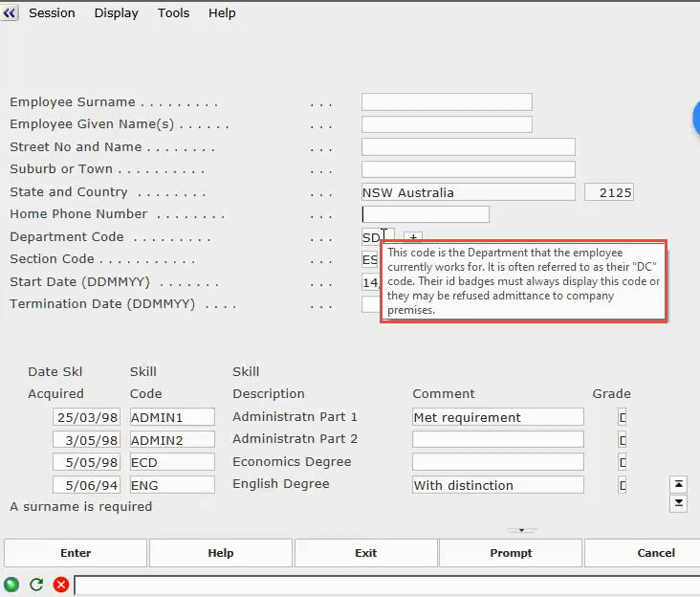The image size is (700, 597).
Task: Click the Help button in bottom bar
Action: 221,553
